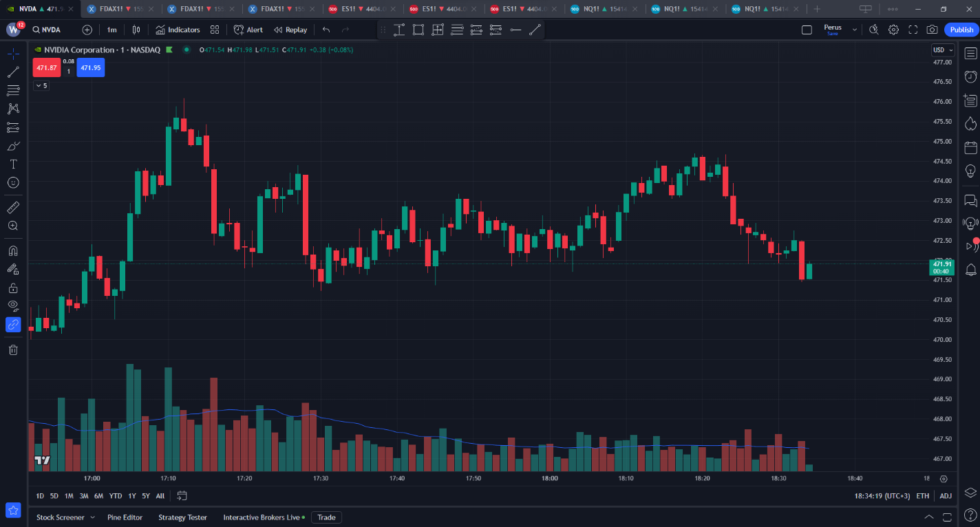Toggle lock all drawing tools
Image resolution: width=980 pixels, height=527 pixels.
coord(13,288)
